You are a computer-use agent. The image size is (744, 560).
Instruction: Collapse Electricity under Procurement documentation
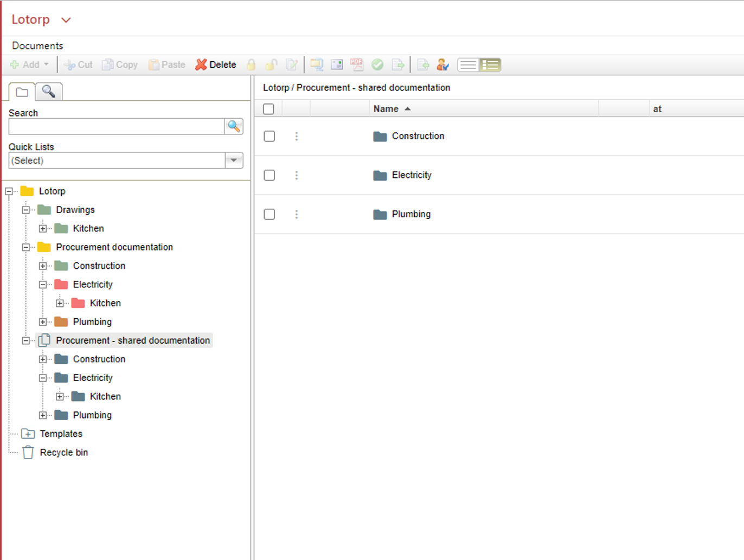[x=43, y=285]
